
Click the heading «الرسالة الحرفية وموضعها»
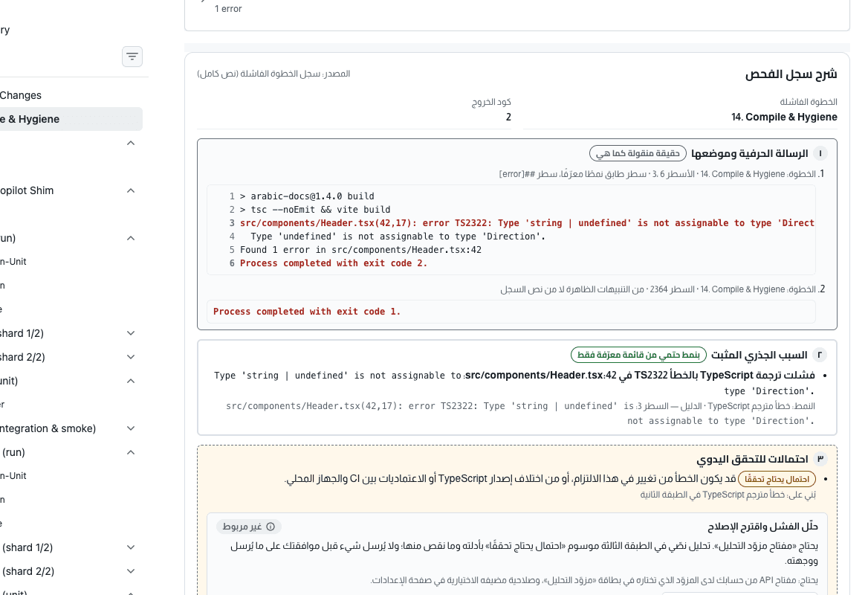pyautogui.click(x=750, y=153)
